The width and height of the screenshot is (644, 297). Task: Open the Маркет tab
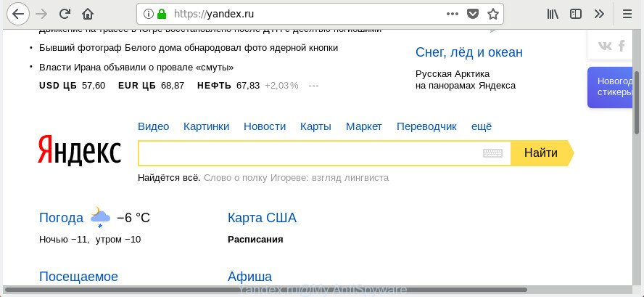point(364,126)
